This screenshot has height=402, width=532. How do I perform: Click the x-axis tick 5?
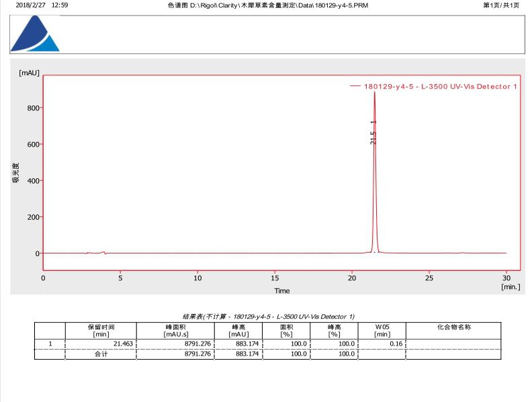point(120,278)
